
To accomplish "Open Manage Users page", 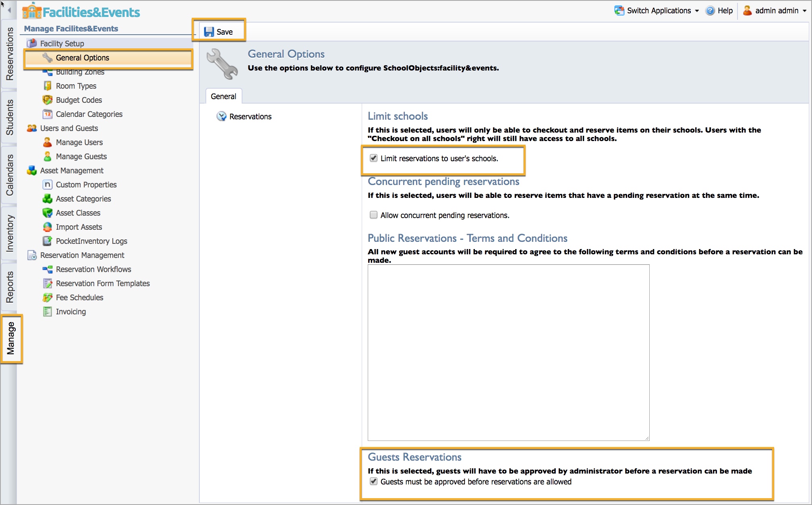I will 79,142.
